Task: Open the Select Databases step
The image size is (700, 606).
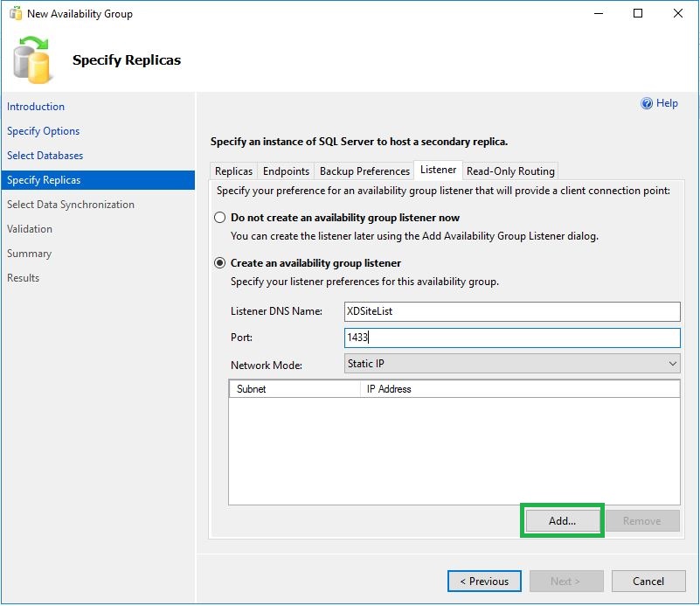Action: 44,155
